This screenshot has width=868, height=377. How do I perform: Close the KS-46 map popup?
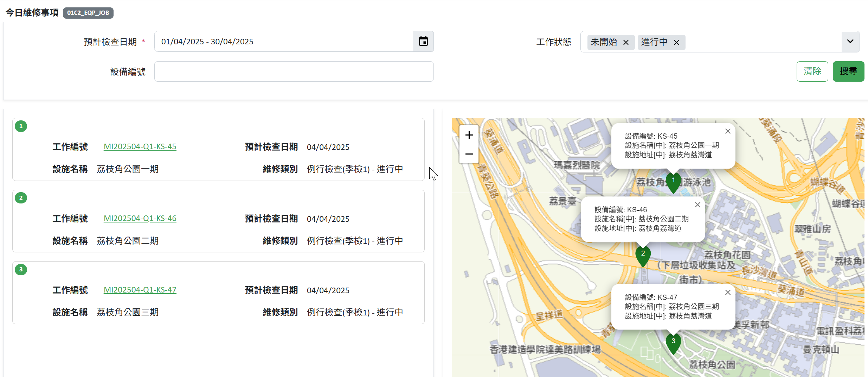click(x=697, y=205)
